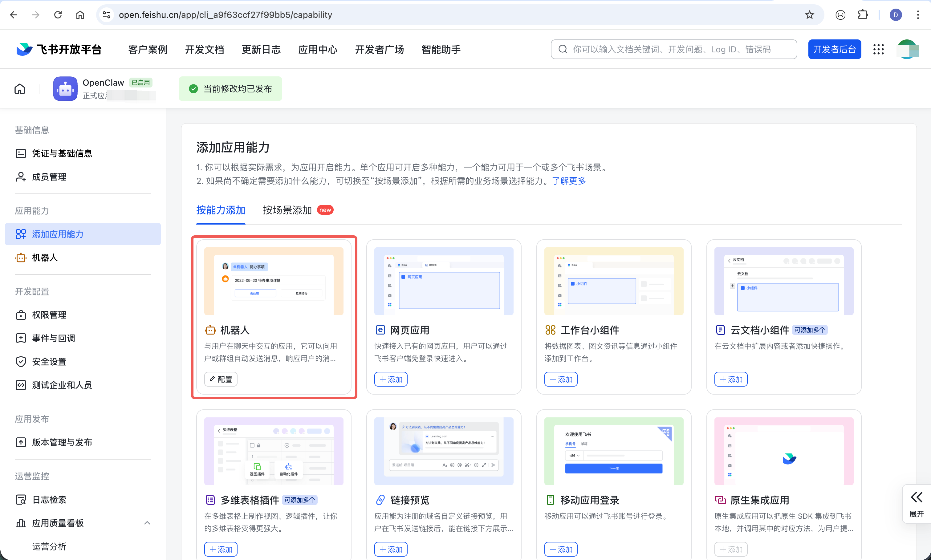Click the browser address bar URL
The height and width of the screenshot is (560, 931).
225,15
